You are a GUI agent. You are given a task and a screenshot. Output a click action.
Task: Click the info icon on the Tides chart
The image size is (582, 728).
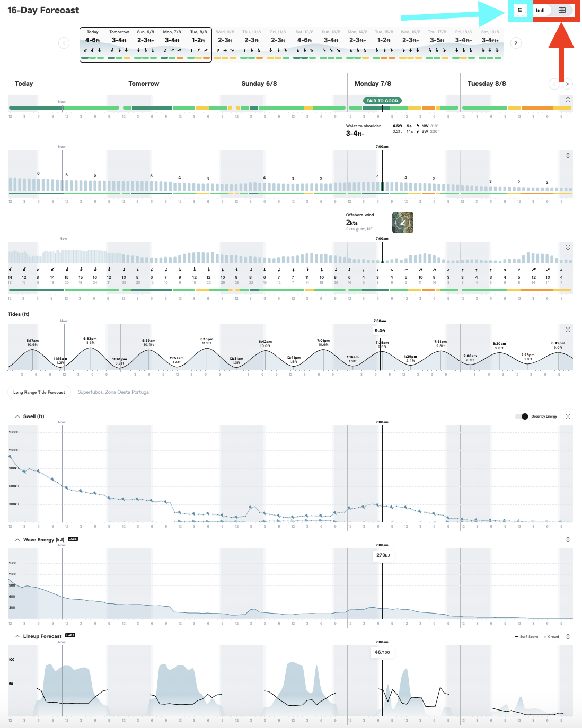[x=567, y=329]
